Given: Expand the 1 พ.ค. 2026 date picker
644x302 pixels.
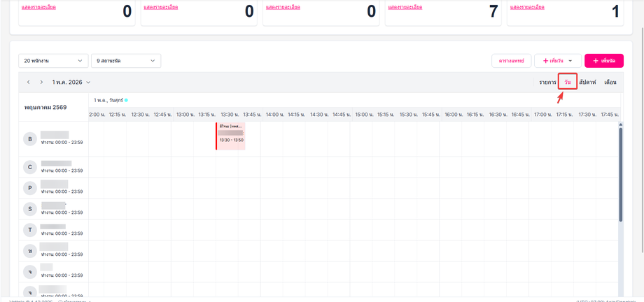Looking at the screenshot, I should pos(71,82).
